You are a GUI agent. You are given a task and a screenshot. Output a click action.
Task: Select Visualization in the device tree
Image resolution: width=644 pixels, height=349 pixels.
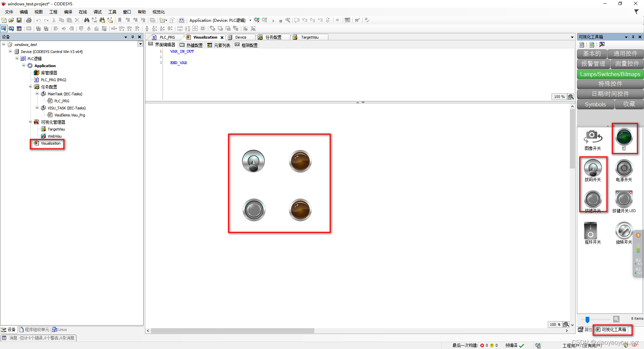[x=51, y=143]
